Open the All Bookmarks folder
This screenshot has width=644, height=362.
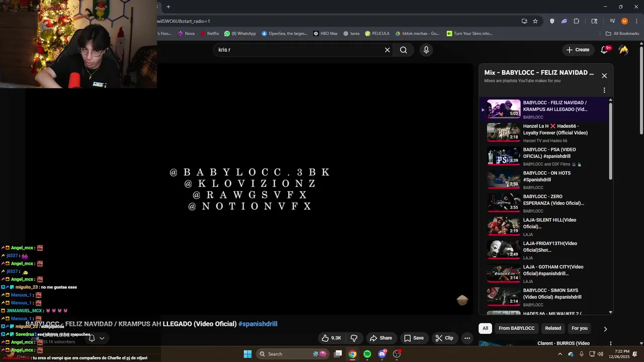(x=622, y=34)
